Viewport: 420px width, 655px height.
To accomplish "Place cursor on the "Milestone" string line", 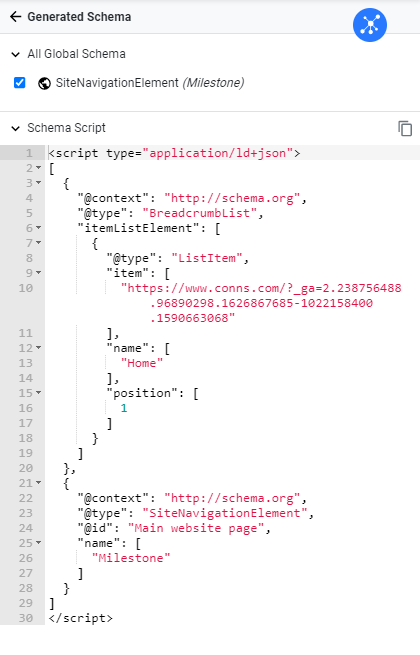I will (131, 558).
